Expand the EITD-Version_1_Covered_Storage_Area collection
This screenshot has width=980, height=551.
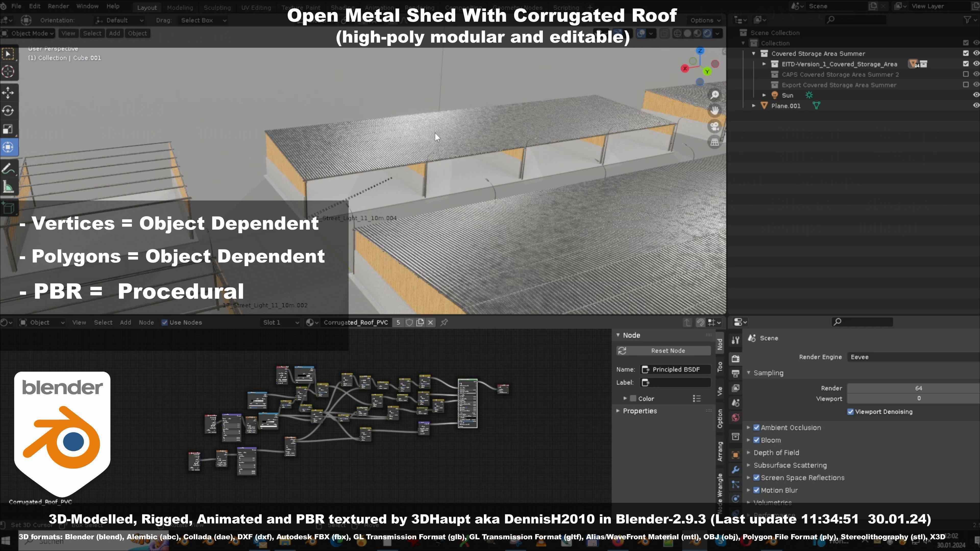pos(764,64)
